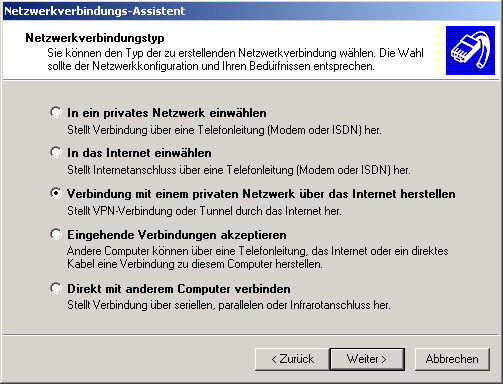Select 'In das Internet einwählen' radio button
Screen dimensions: 503x384
click(56, 152)
